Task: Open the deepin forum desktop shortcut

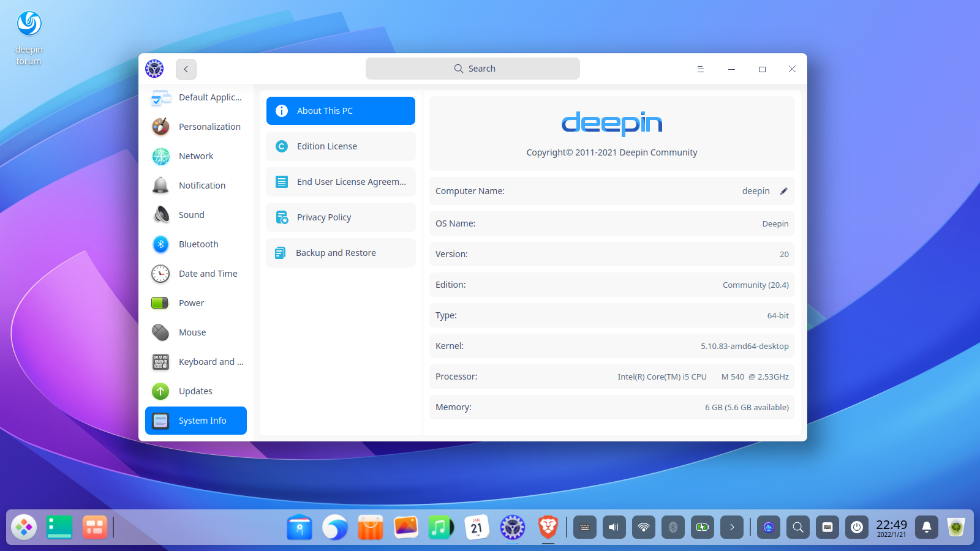Action: [29, 38]
